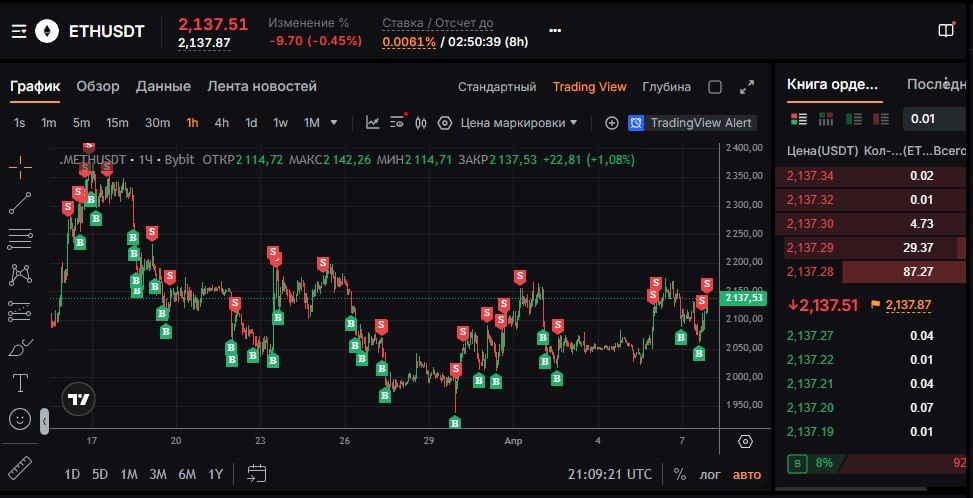The width and height of the screenshot is (973, 498).
Task: Select 1D range at chart bottom
Action: pos(72,474)
